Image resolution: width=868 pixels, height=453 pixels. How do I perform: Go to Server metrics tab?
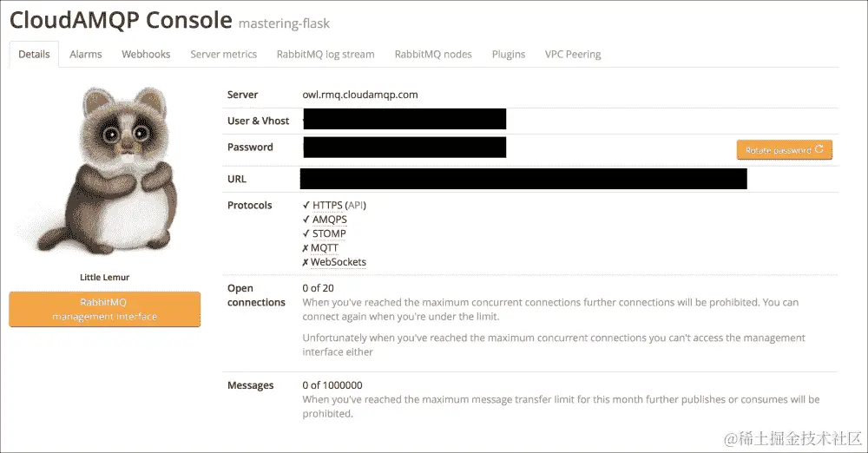coord(224,55)
